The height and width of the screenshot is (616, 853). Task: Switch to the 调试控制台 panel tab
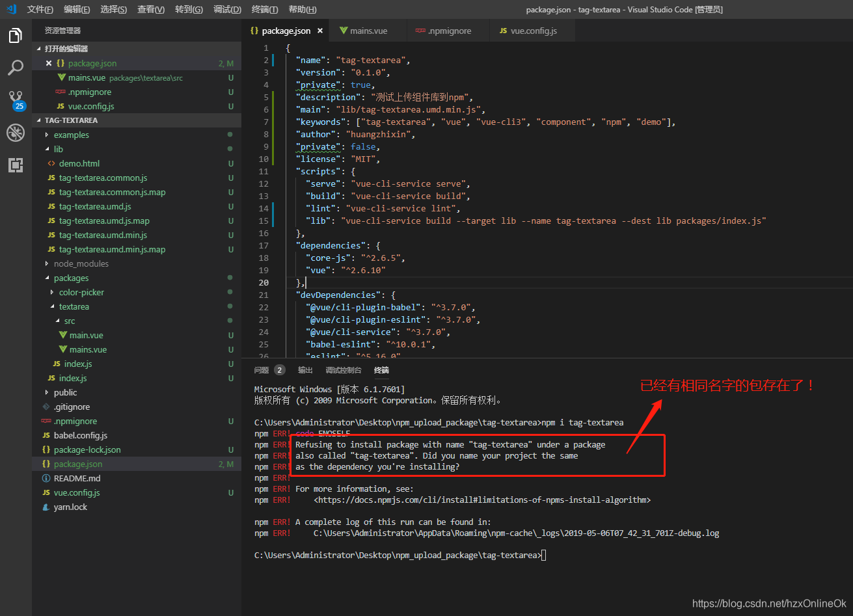click(x=343, y=370)
